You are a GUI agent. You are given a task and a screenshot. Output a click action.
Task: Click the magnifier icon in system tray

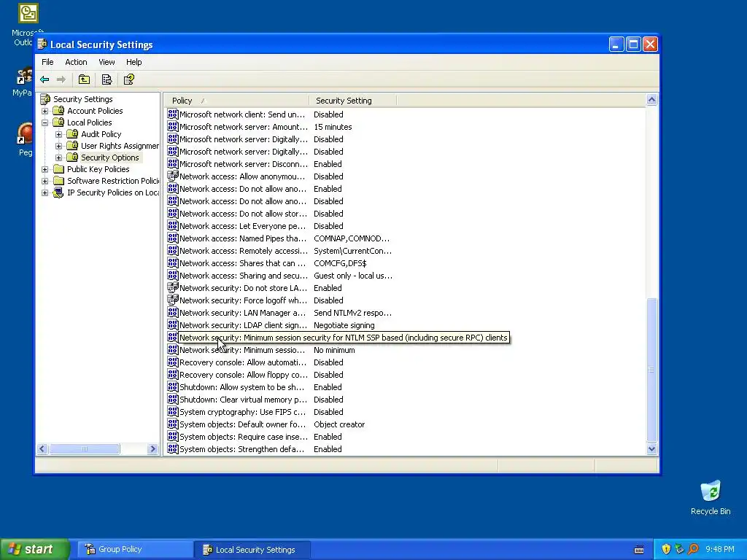coord(693,549)
